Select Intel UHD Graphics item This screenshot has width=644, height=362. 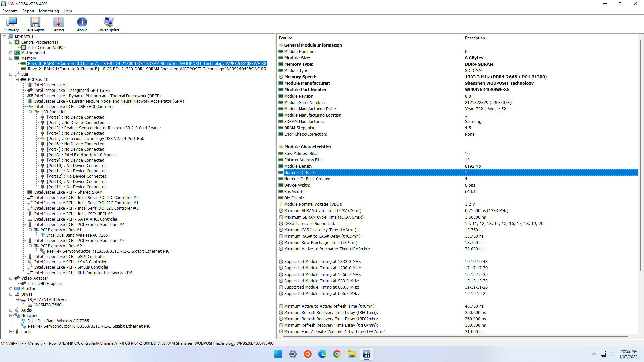45,284
